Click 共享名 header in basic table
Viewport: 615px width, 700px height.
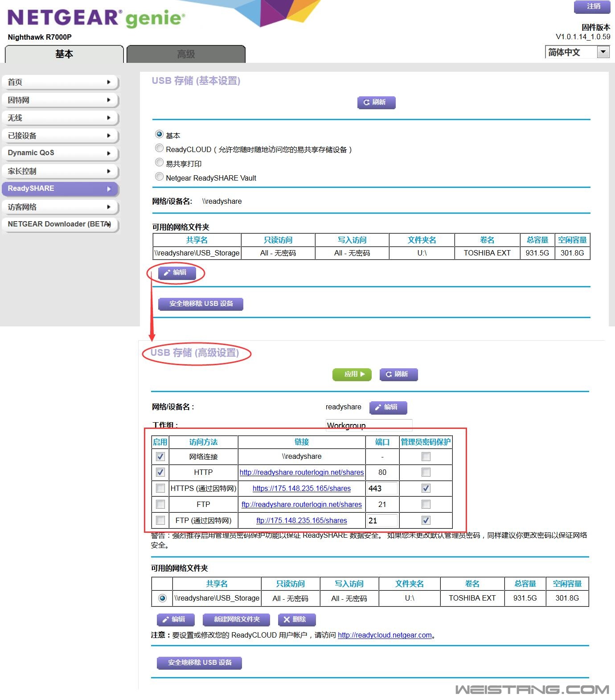[197, 240]
